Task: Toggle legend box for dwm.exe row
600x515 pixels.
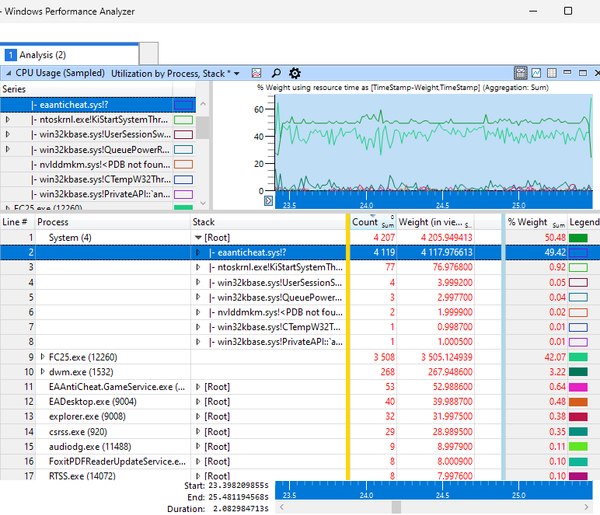Action: tap(578, 371)
